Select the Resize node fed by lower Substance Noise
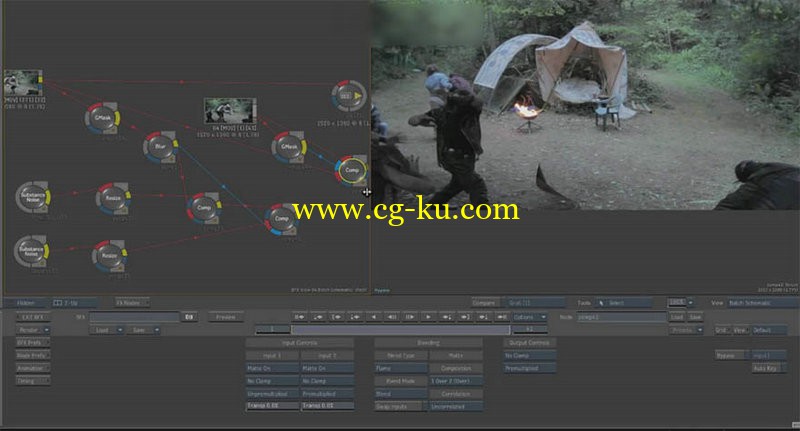 109,256
